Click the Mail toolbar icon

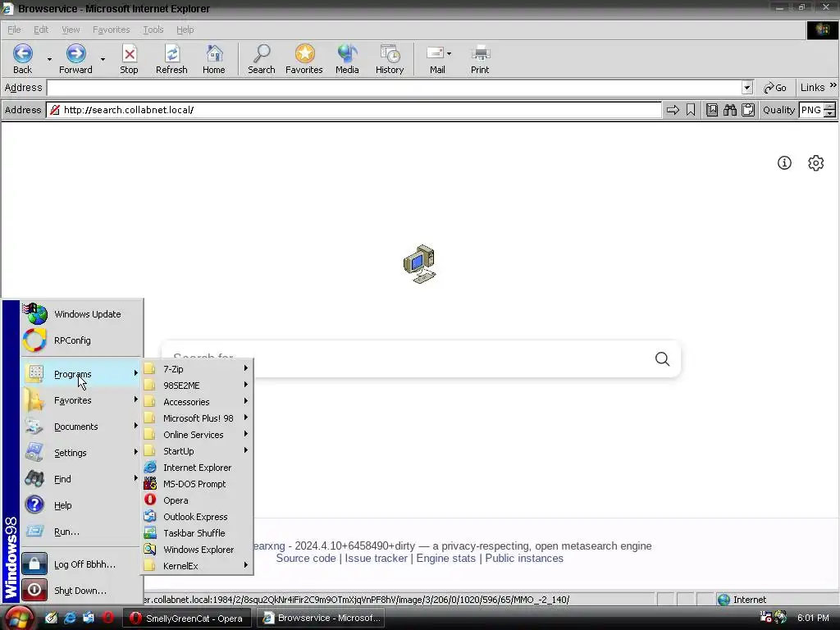tap(436, 59)
